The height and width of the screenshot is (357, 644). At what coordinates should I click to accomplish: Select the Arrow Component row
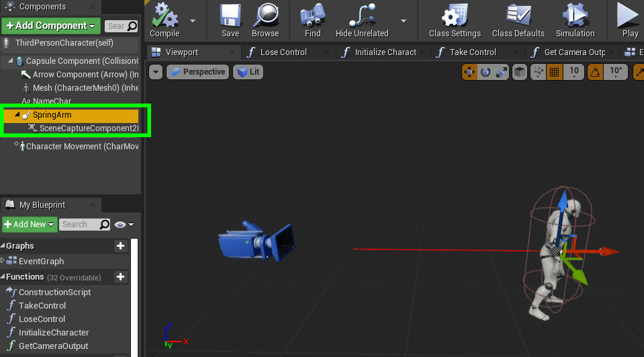click(x=70, y=75)
